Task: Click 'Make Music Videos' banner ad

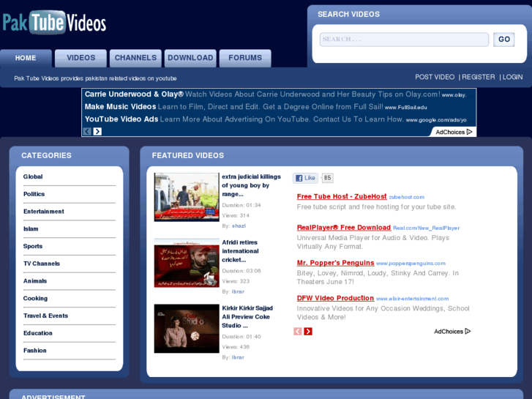Action: point(120,107)
